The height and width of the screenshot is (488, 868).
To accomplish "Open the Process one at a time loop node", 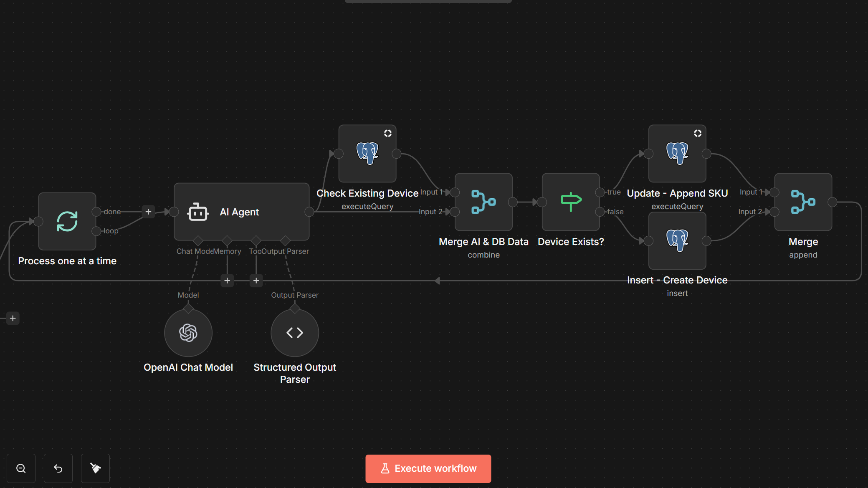I will 67,221.
